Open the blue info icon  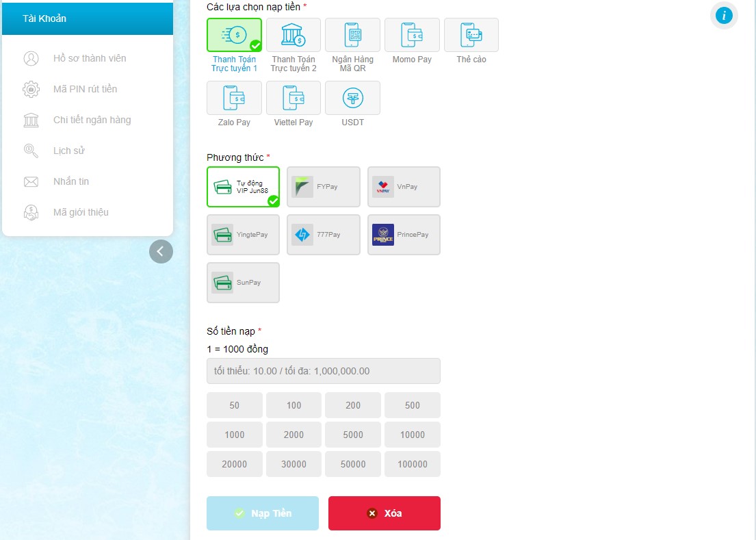723,15
